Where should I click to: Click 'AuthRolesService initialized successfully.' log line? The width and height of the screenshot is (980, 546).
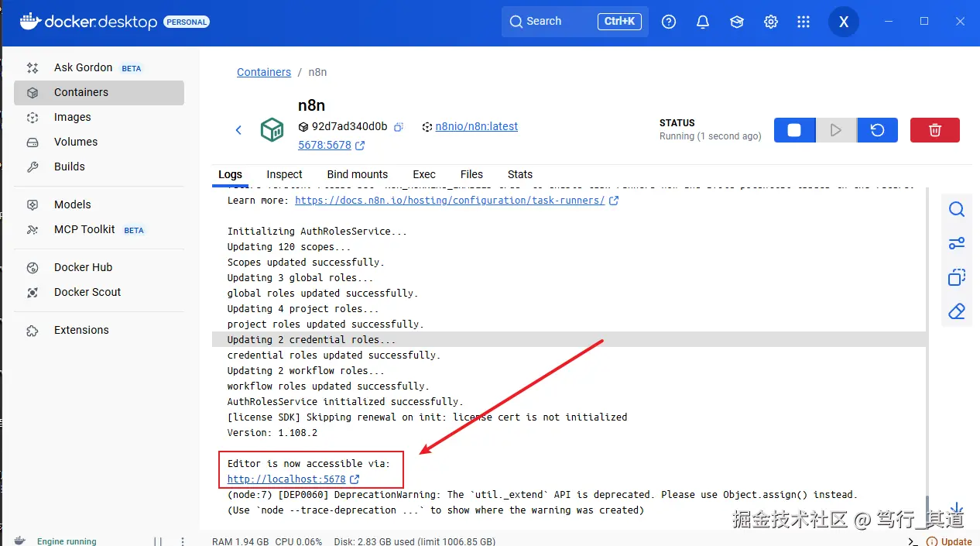tap(345, 402)
